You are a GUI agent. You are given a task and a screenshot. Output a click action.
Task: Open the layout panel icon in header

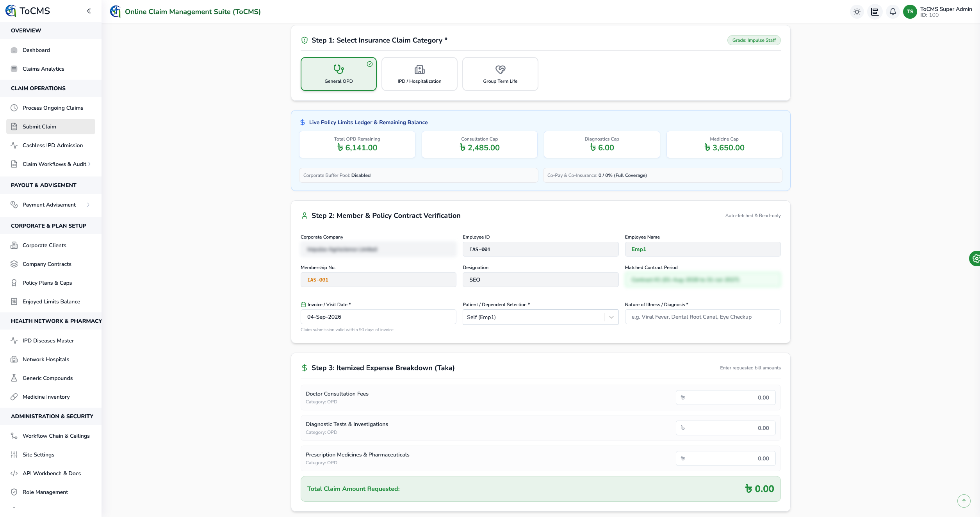(875, 12)
